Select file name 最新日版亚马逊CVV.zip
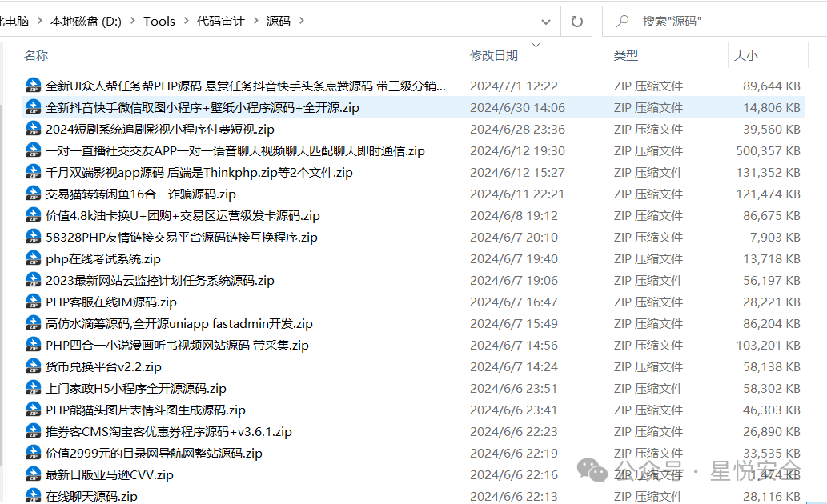This screenshot has height=504, width=827. (110, 475)
